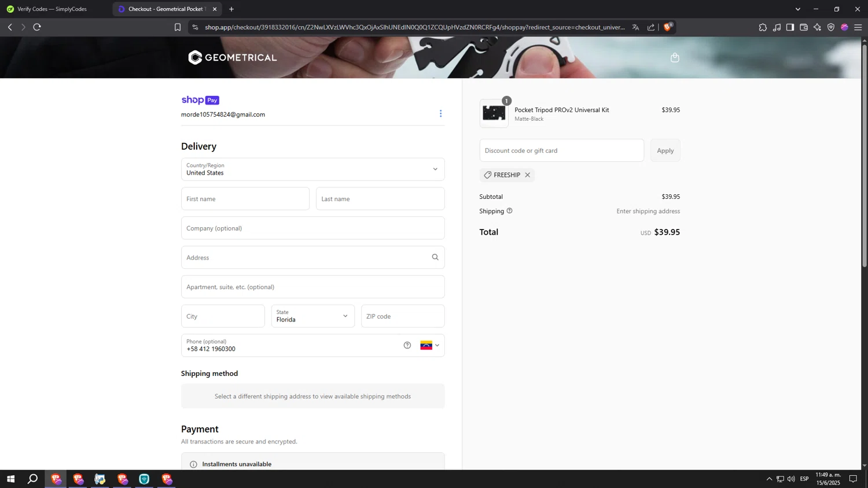Screen dimensions: 868x488
Task: Open the translate page icon
Action: pyautogui.click(x=635, y=27)
